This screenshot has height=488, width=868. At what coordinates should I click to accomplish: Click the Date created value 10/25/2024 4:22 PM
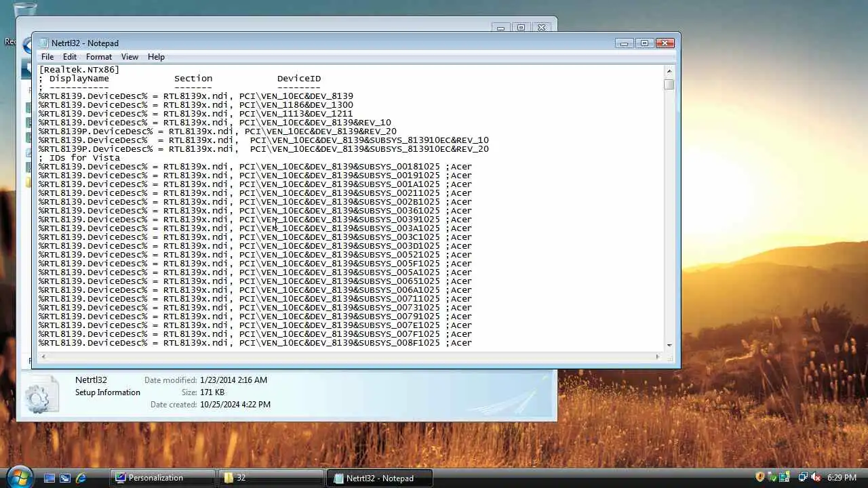(235, 405)
